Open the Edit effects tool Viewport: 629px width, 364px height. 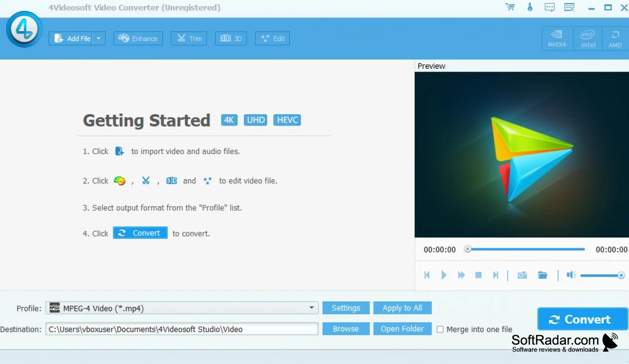click(272, 38)
